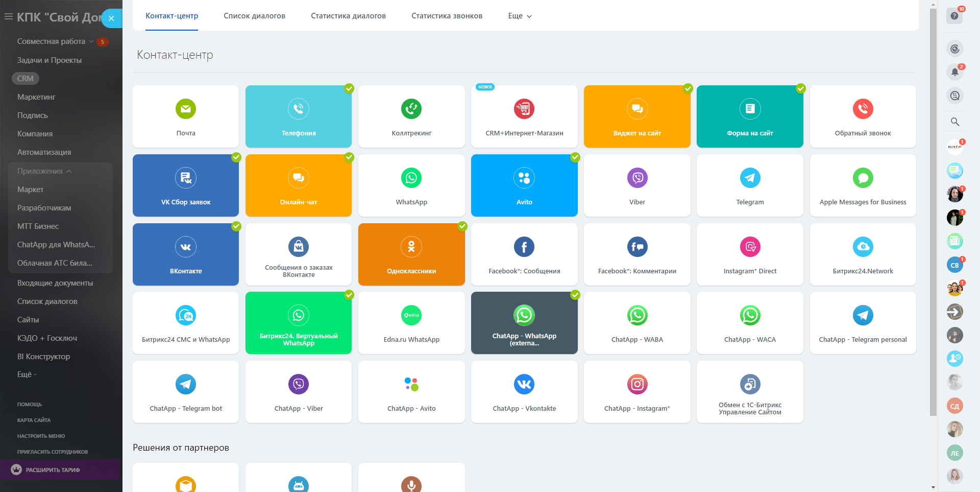Open the Статистика звонков tab
Viewport: 980px width, 492px height.
click(x=447, y=16)
